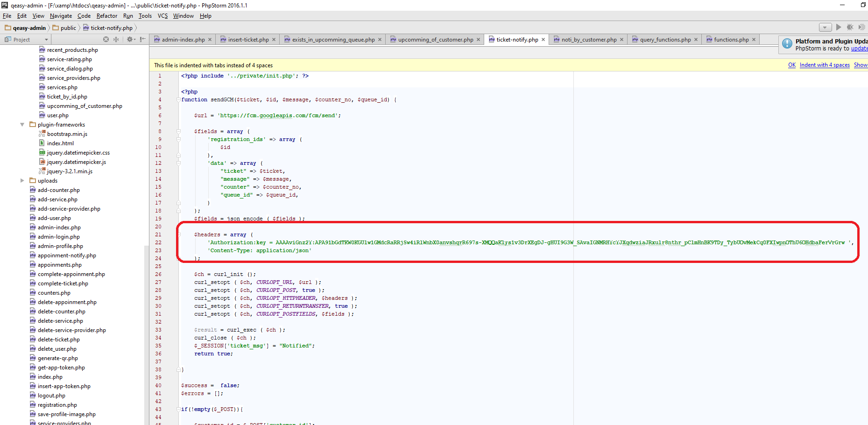868x425 pixels.
Task: Click the scroll from source crosshair icon
Action: click(106, 40)
